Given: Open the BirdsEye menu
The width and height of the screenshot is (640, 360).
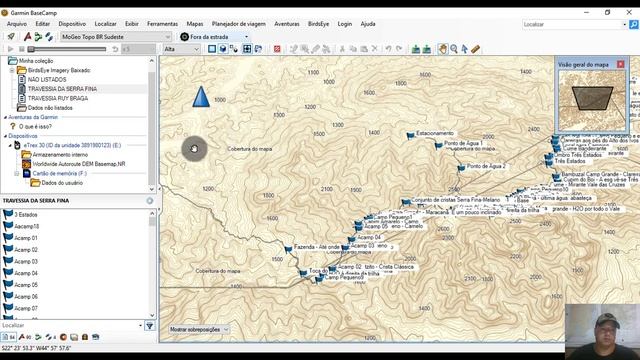Looking at the screenshot, I should pos(318,24).
